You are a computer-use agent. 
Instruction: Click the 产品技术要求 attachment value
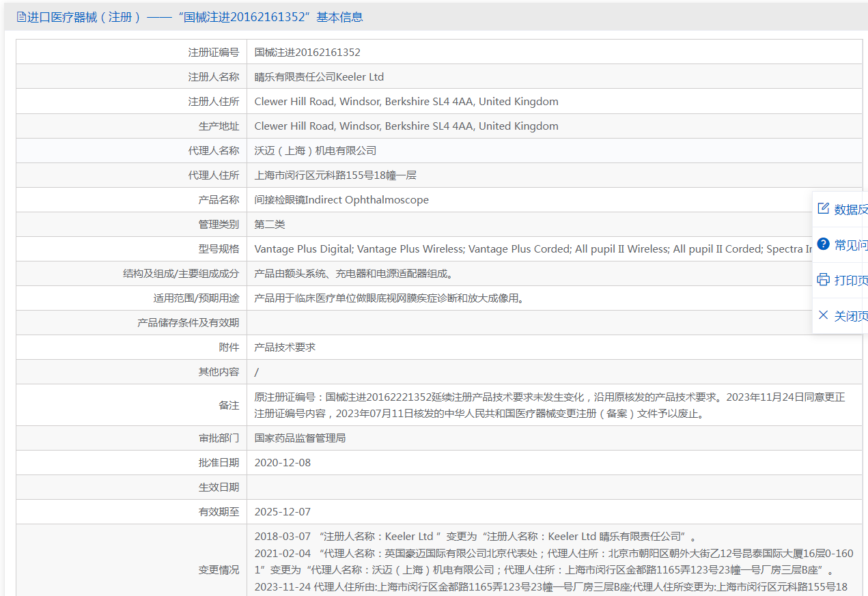[285, 347]
